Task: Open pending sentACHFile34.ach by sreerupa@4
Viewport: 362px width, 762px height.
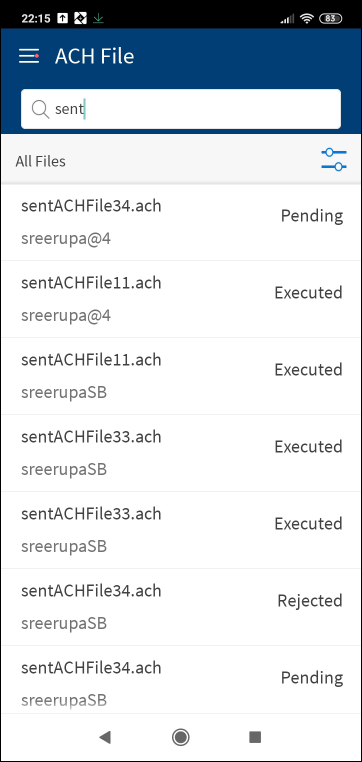Action: 181,223
